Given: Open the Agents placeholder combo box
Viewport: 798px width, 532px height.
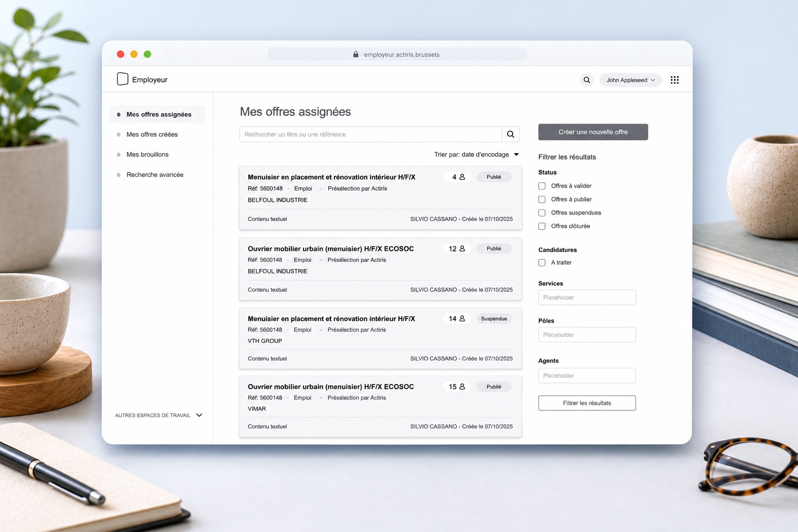Looking at the screenshot, I should click(587, 376).
